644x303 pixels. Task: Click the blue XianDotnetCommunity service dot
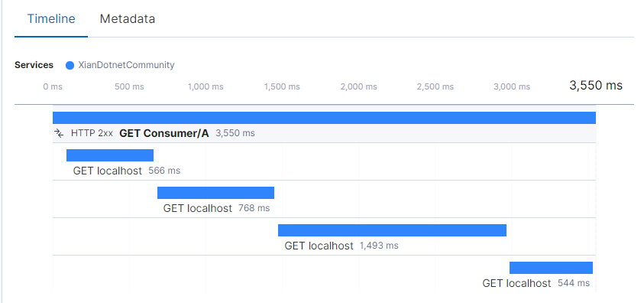(70, 65)
